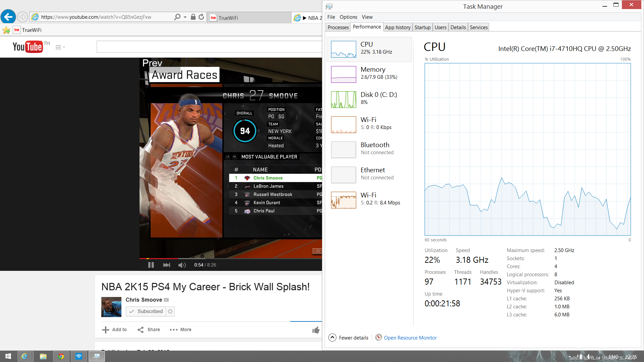Click the padlock security icon
The width and height of the screenshot is (644, 362).
[193, 17]
